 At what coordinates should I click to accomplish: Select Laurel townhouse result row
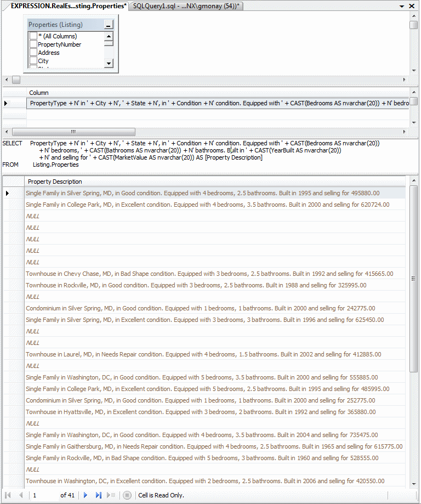pos(215,354)
